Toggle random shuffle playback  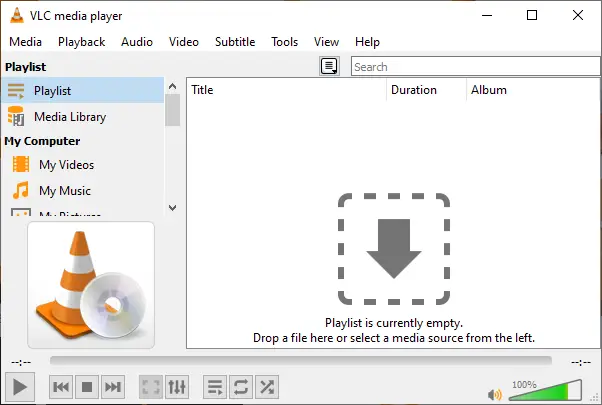[x=267, y=387]
